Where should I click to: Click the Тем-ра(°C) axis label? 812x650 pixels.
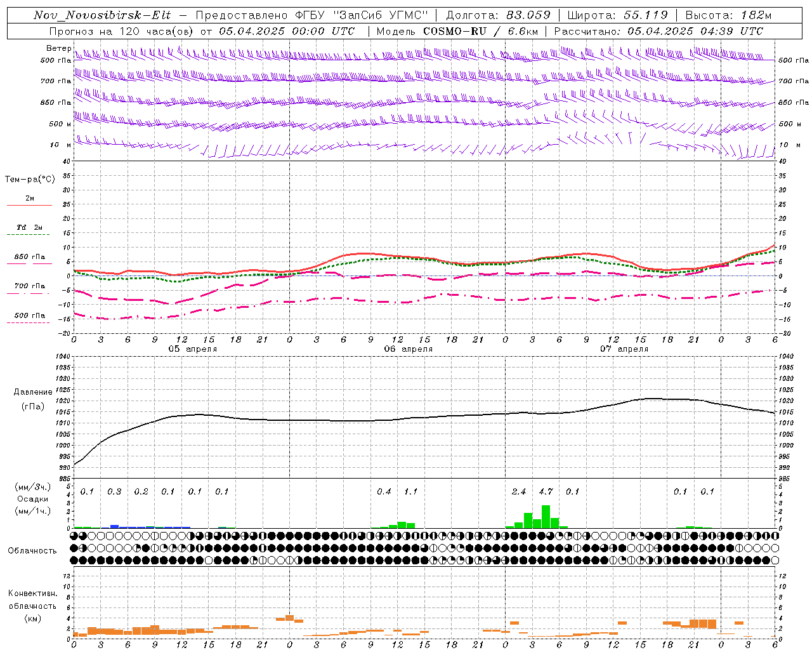[30, 180]
